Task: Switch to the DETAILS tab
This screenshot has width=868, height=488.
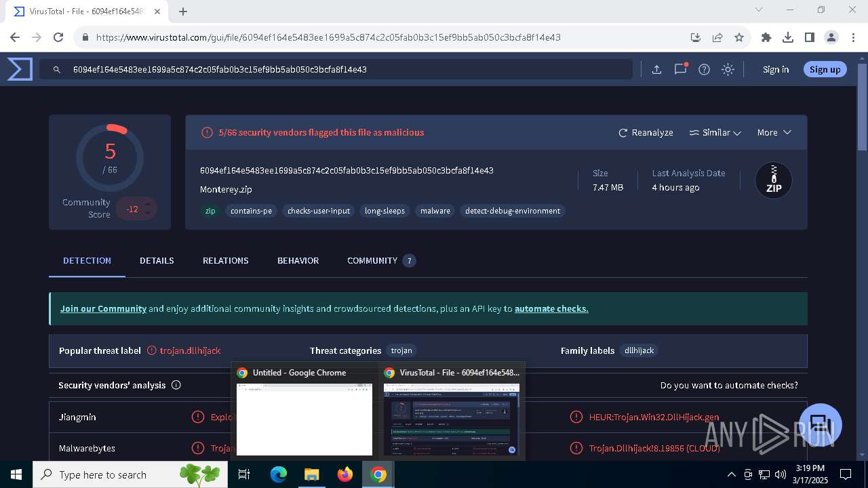Action: pyautogui.click(x=157, y=260)
